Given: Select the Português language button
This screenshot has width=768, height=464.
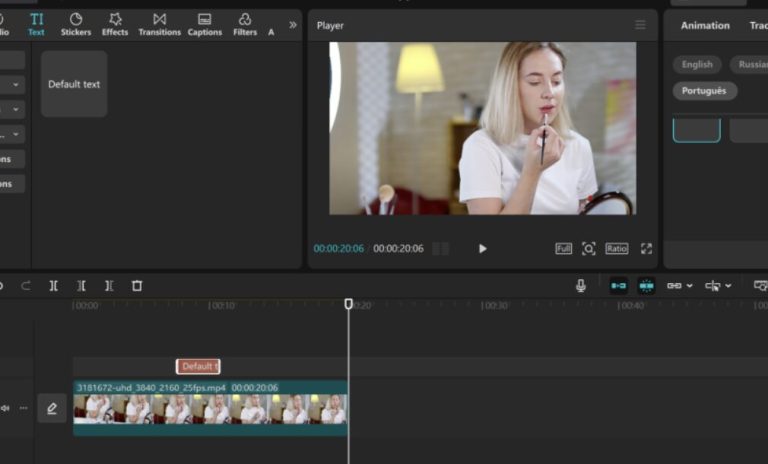Looking at the screenshot, I should (704, 91).
